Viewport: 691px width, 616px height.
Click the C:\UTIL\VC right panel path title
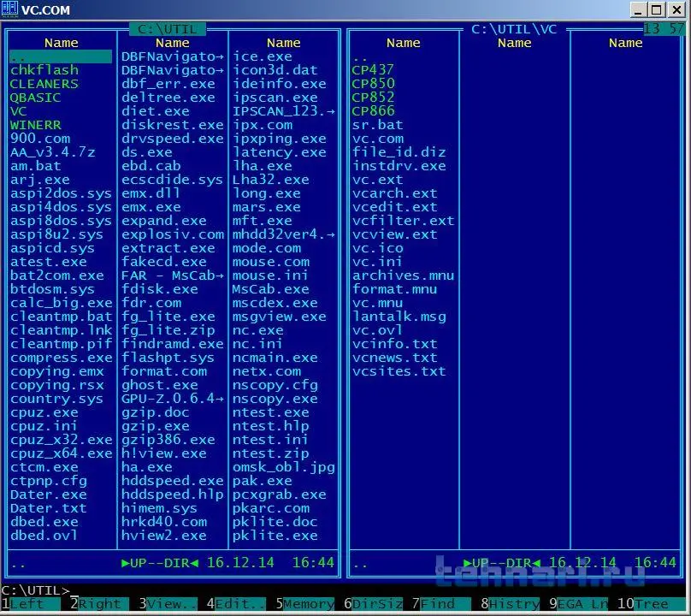click(514, 29)
